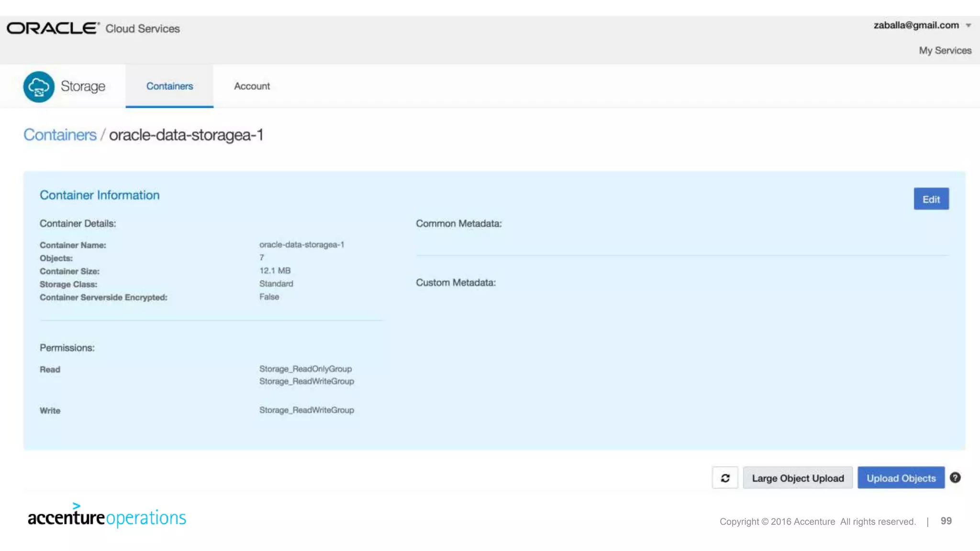Click the refresh icon button
The height and width of the screenshot is (551, 980).
(x=725, y=478)
